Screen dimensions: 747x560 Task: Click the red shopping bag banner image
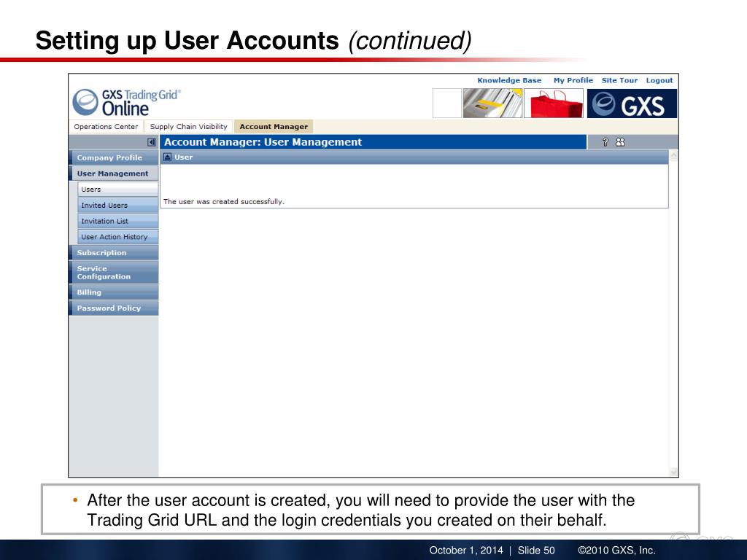(x=554, y=104)
